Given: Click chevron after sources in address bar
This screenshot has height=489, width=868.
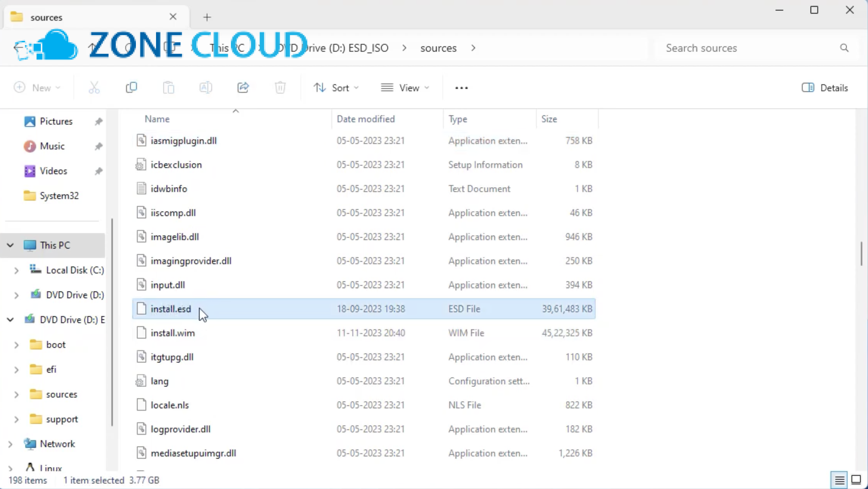Looking at the screenshot, I should 473,48.
